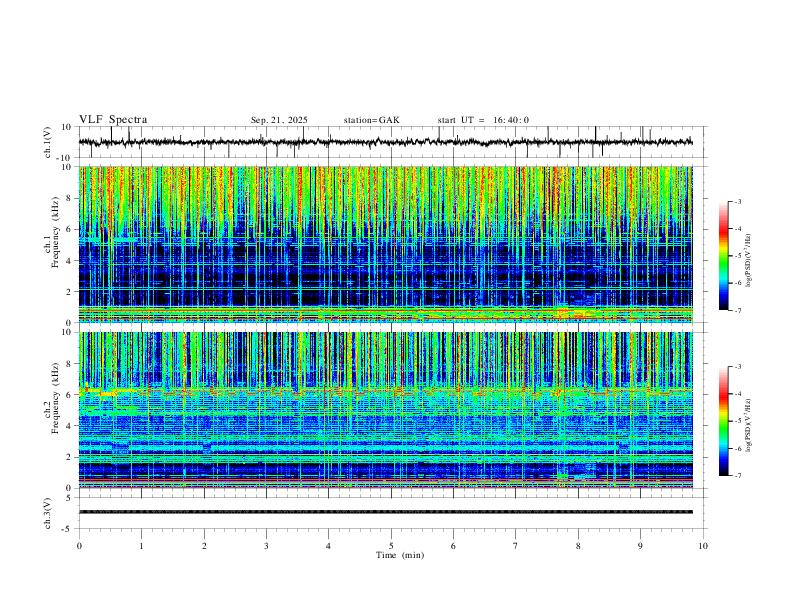Click the 'ch.1(V)' waveform axis label
Viewport: 792px width, 612px height.
click(48, 142)
